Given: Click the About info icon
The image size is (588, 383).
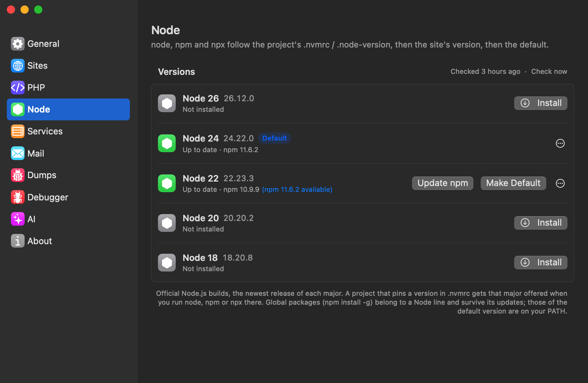Looking at the screenshot, I should tap(18, 241).
